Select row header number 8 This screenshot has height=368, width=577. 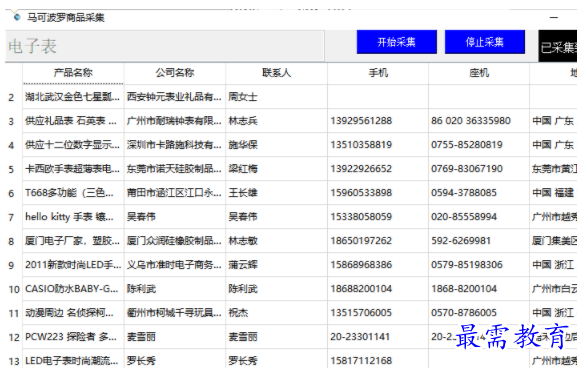point(11,241)
